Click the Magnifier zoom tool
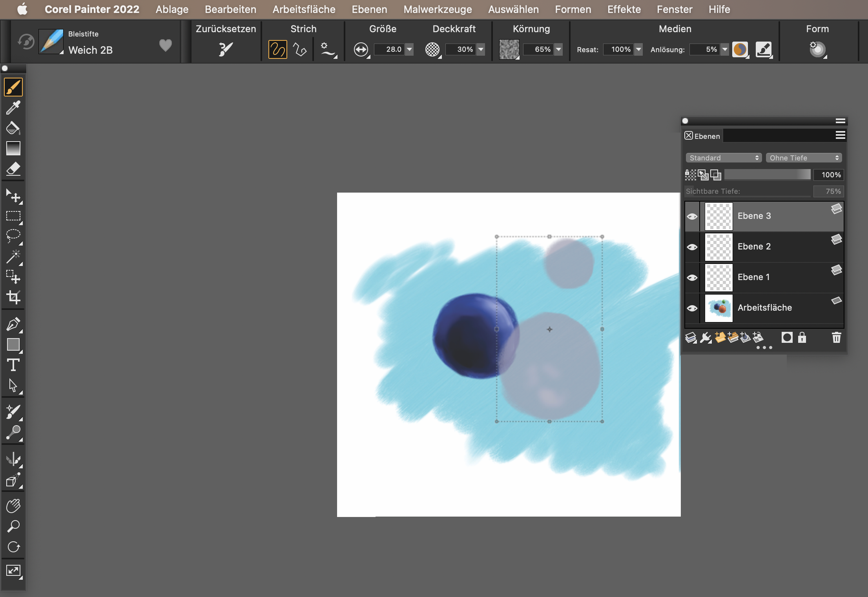Image resolution: width=868 pixels, height=597 pixels. 13,526
